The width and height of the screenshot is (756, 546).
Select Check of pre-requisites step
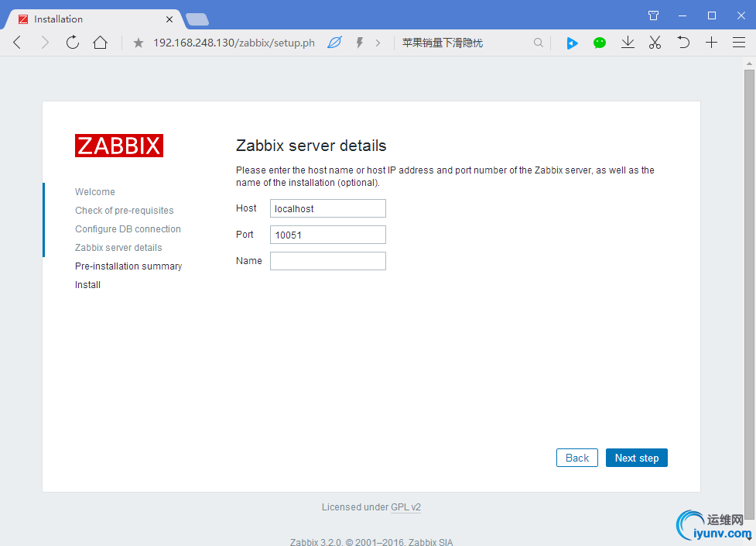pos(125,211)
